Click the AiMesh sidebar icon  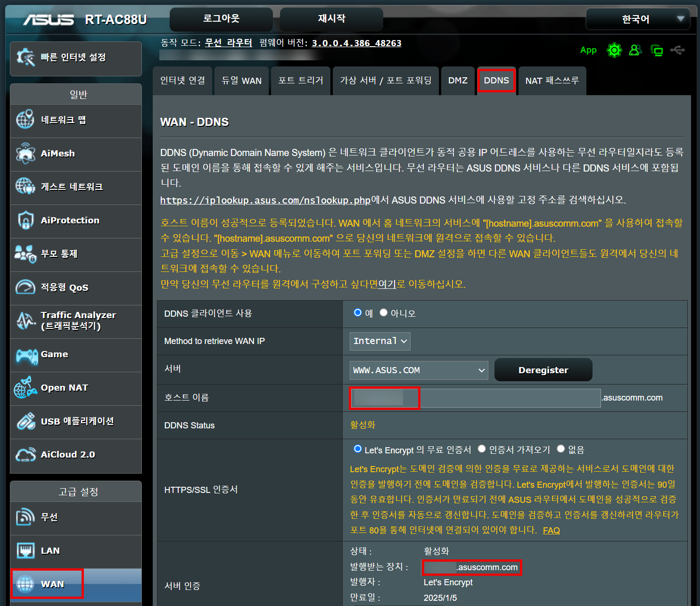coord(25,153)
